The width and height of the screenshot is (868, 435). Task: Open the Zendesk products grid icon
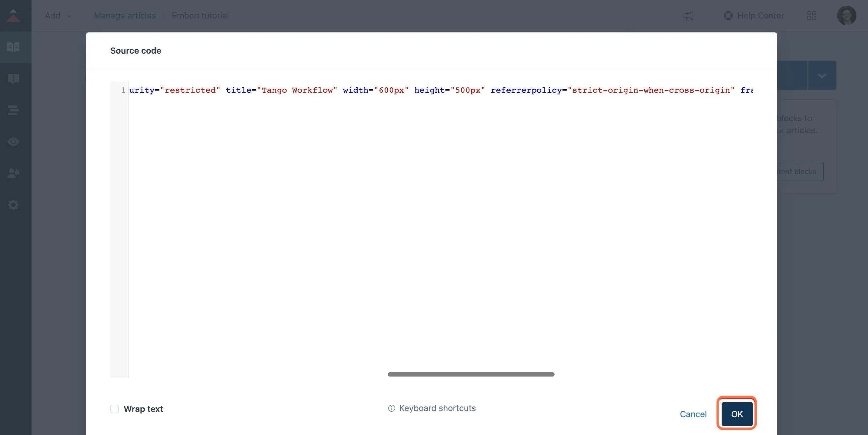tap(812, 15)
